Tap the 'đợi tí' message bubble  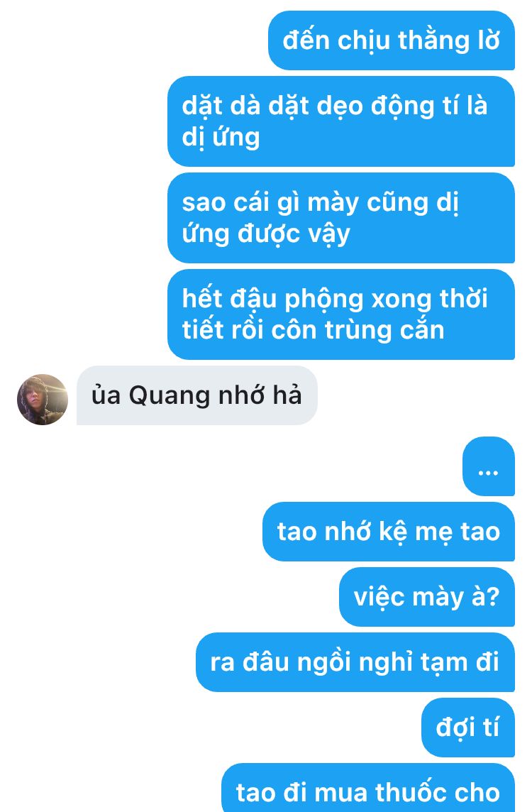pyautogui.click(x=468, y=727)
